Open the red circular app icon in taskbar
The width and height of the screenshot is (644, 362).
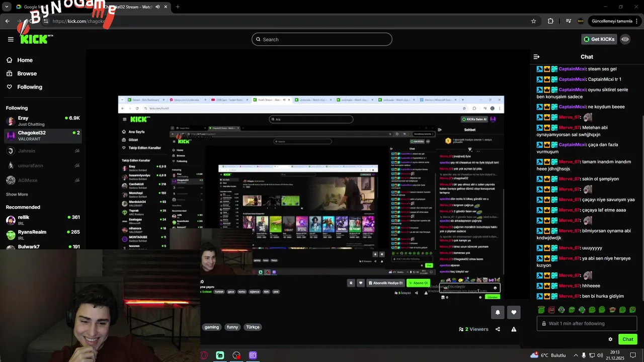click(x=236, y=355)
